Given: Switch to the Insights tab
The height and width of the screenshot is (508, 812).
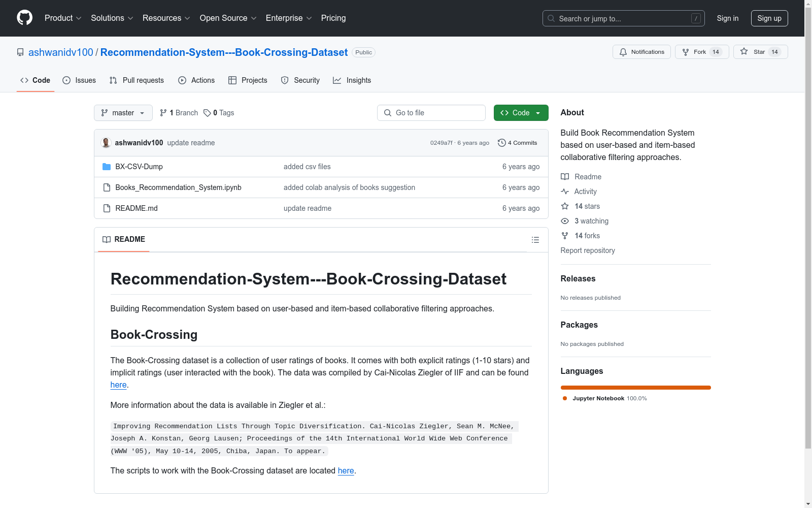Looking at the screenshot, I should (x=352, y=80).
